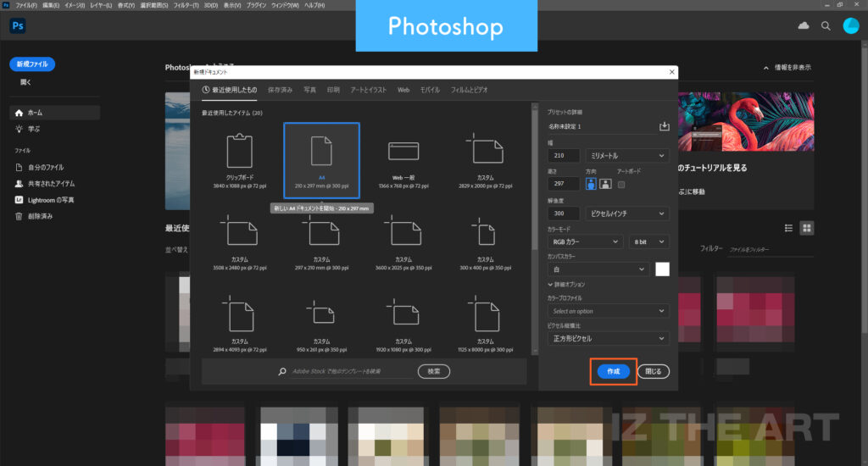Switch to 保存済み tab

280,90
